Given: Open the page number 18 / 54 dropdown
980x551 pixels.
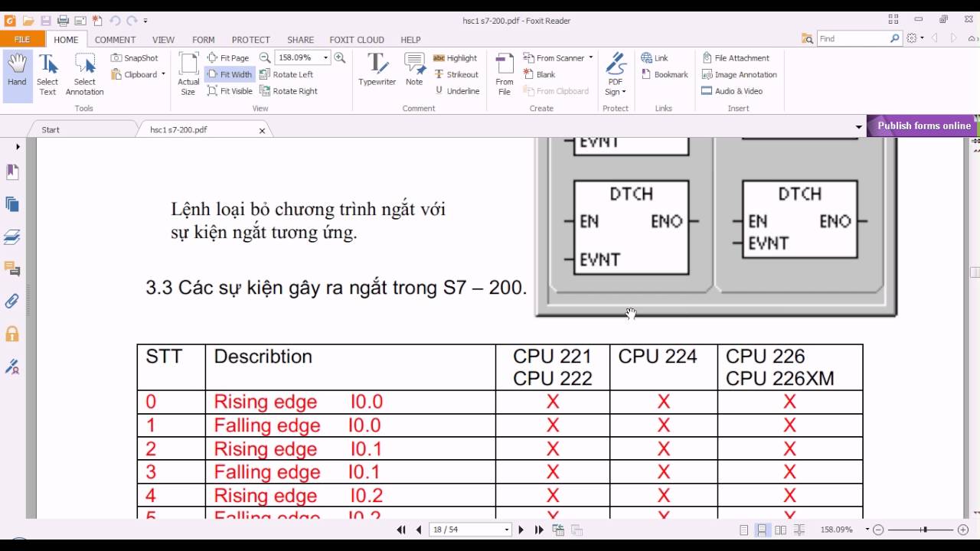Looking at the screenshot, I should click(x=506, y=530).
